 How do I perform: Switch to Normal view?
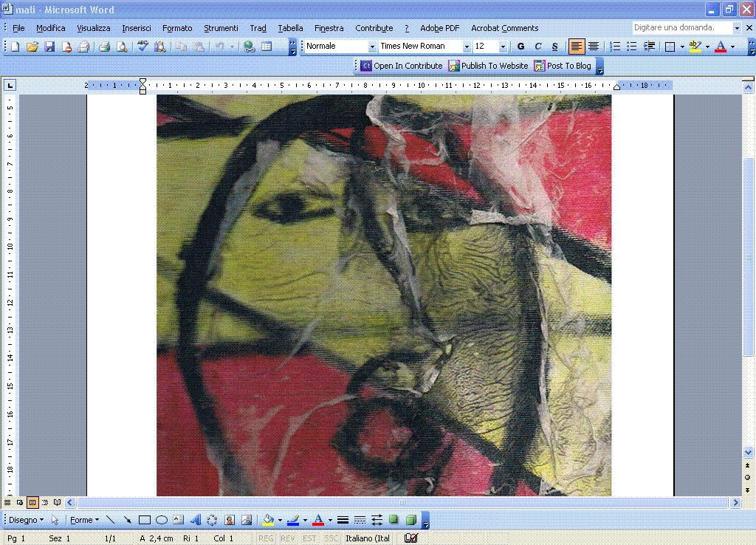pos(7,503)
